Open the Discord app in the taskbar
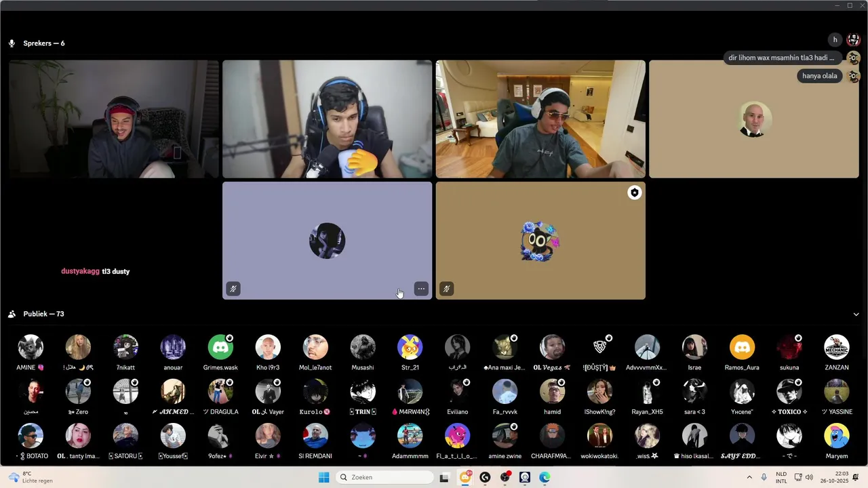 click(x=465, y=477)
